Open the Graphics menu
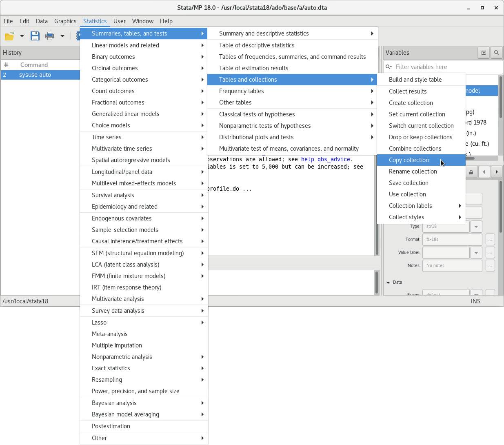Viewport: 504px width, 445px height. (x=65, y=21)
